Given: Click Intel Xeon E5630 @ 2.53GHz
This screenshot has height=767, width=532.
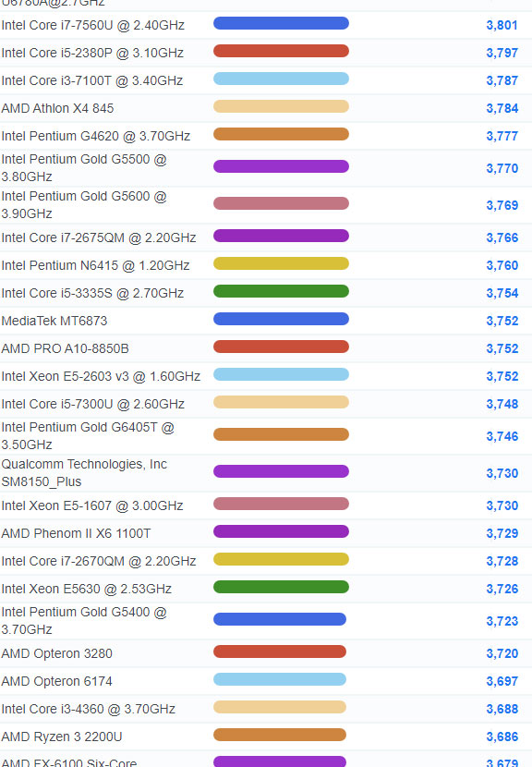Looking at the screenshot, I should pos(87,589).
